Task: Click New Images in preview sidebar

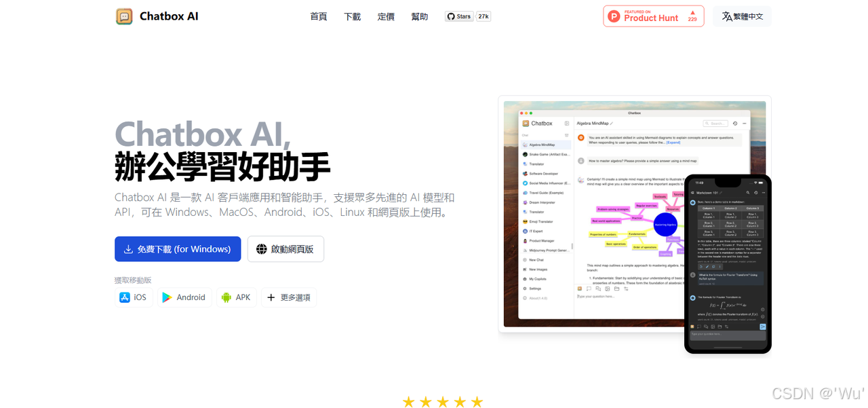Action: 546,270
